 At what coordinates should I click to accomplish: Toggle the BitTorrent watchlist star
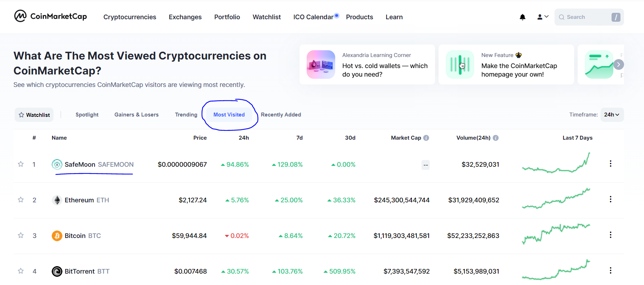click(x=21, y=271)
